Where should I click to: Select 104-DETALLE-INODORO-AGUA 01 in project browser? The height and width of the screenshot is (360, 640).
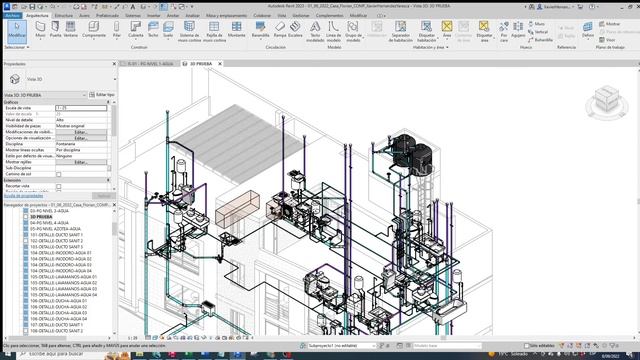coord(61,253)
